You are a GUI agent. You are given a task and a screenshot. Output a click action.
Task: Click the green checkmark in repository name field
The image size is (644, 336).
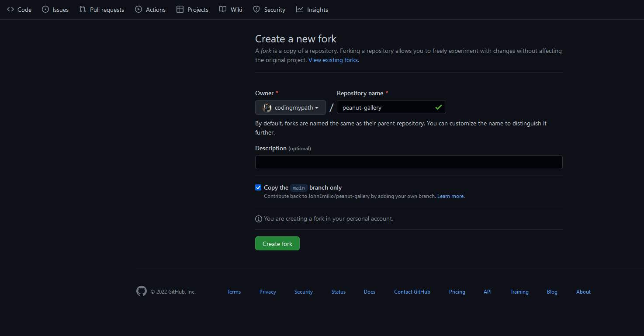coord(439,107)
